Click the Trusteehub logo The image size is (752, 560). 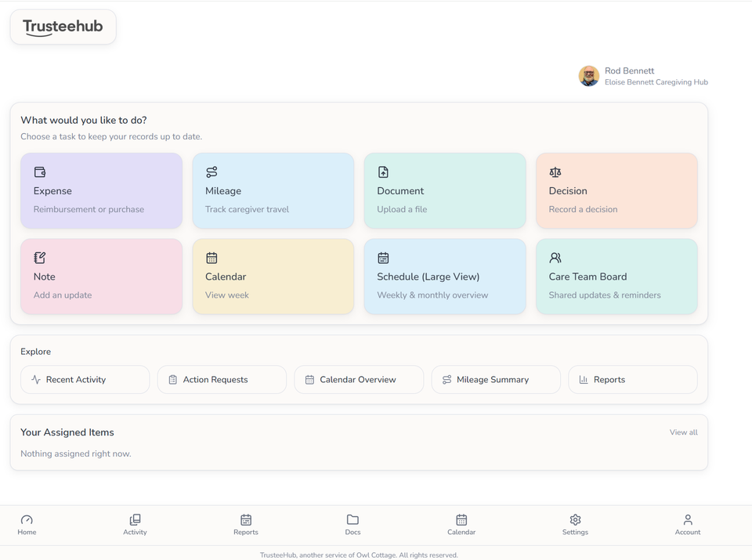tap(63, 26)
